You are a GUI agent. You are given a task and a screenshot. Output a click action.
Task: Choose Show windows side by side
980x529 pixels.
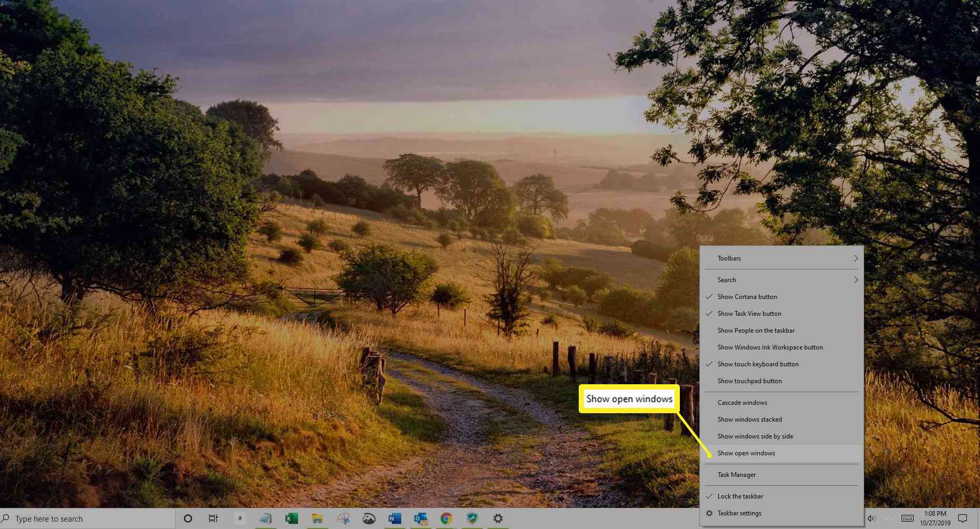[x=781, y=436]
